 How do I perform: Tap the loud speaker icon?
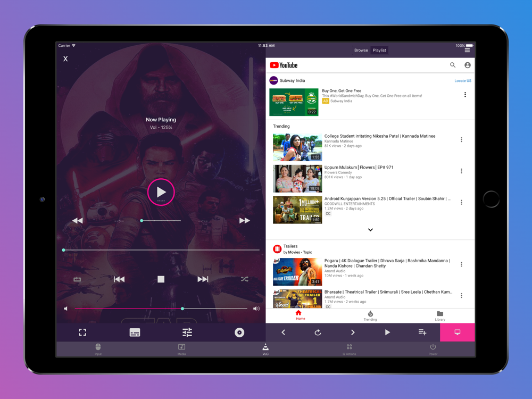(x=256, y=309)
